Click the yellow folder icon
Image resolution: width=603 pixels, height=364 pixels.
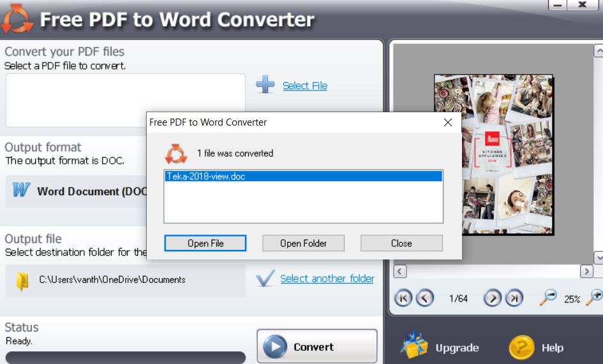(22, 281)
